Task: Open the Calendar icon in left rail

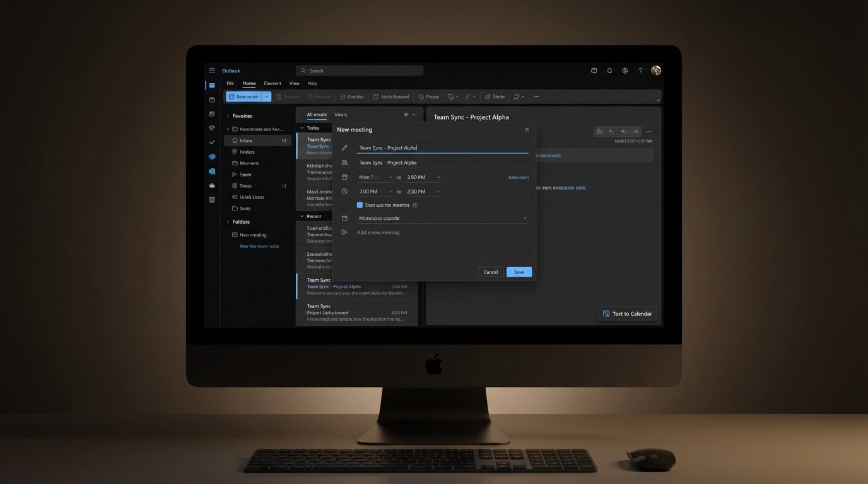Action: (212, 100)
